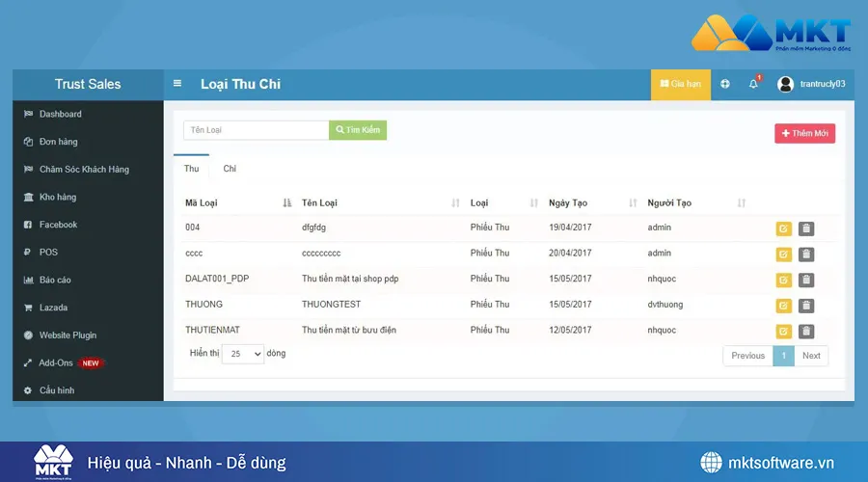Click the "ccccccccc" name cell
The height and width of the screenshot is (482, 868).
click(x=321, y=254)
